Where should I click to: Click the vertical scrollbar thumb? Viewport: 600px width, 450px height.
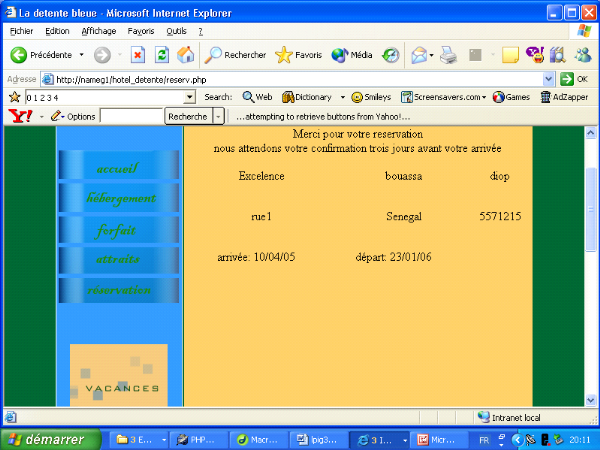pyautogui.click(x=590, y=210)
